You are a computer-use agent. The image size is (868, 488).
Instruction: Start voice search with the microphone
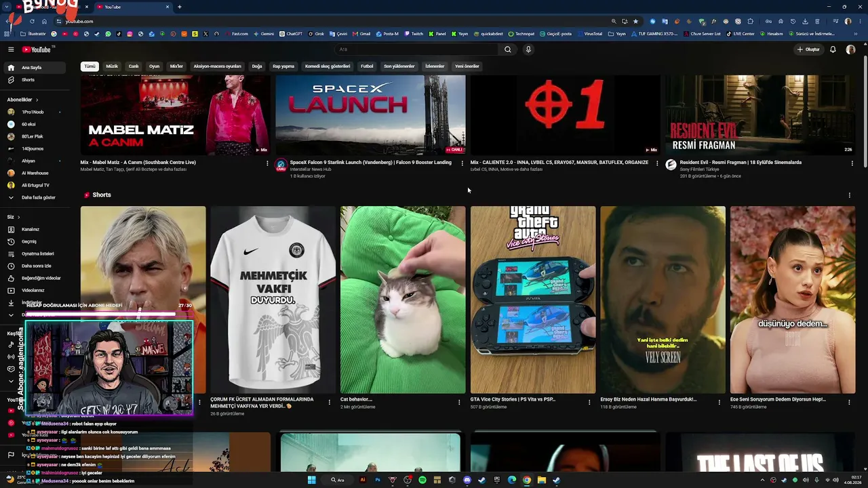[x=528, y=49]
